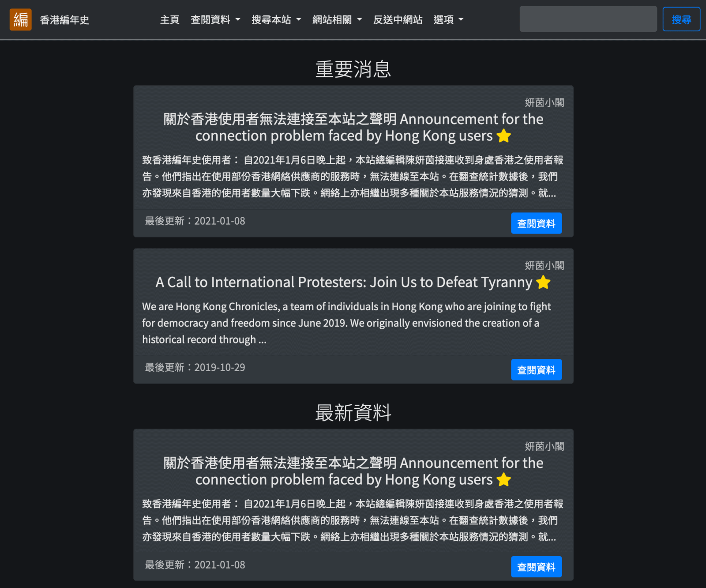Expand the 網站相關 dropdown menu

pyautogui.click(x=337, y=19)
